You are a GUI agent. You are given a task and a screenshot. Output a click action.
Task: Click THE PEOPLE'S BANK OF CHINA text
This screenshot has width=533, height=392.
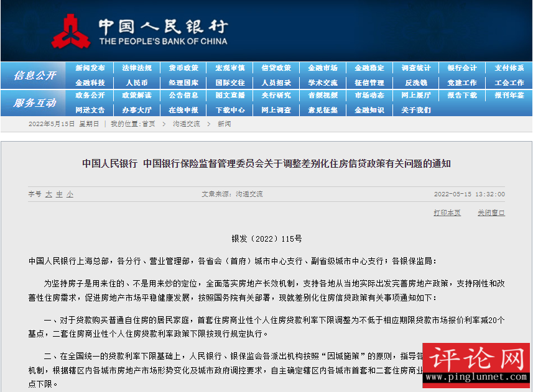click(163, 42)
